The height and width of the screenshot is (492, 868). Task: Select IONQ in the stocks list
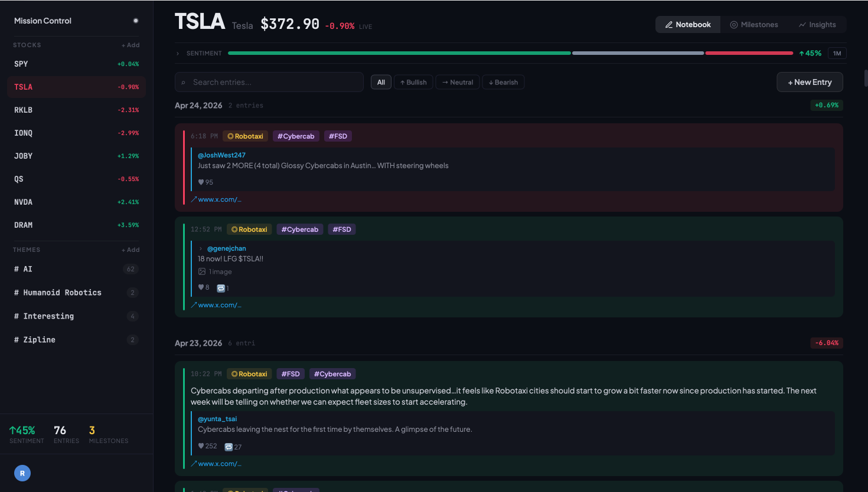[77, 133]
